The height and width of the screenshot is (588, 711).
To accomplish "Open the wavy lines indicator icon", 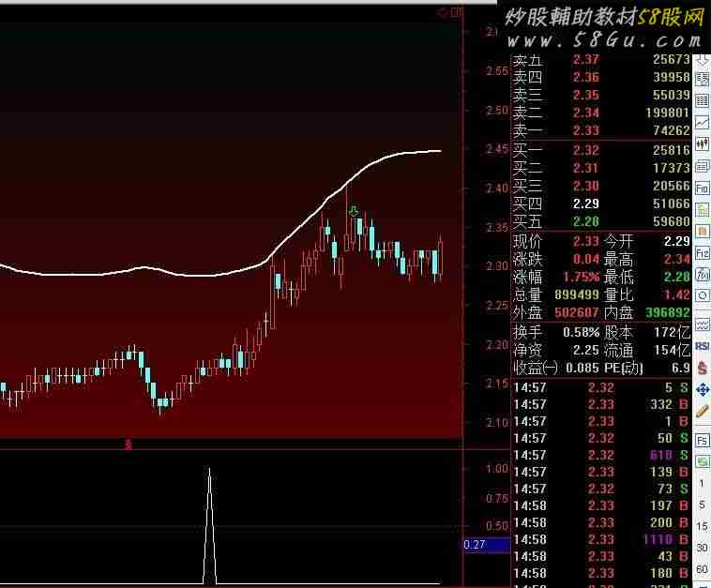I will [703, 324].
